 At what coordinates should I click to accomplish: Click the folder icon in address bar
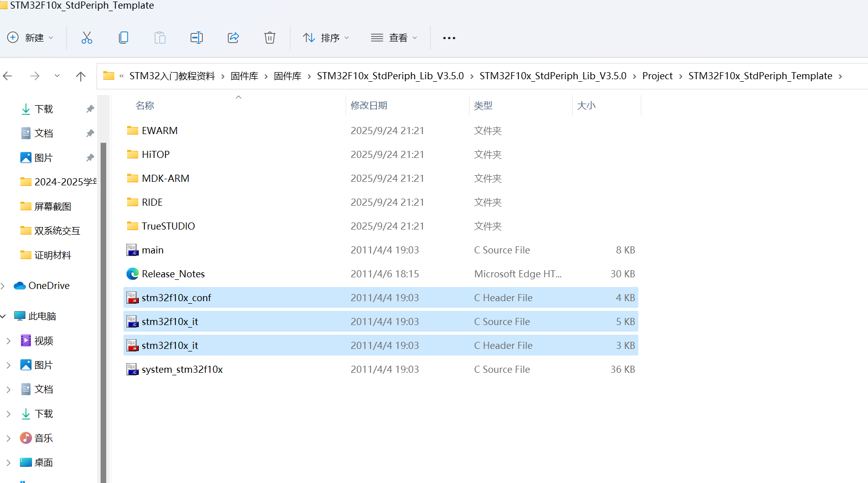[109, 76]
